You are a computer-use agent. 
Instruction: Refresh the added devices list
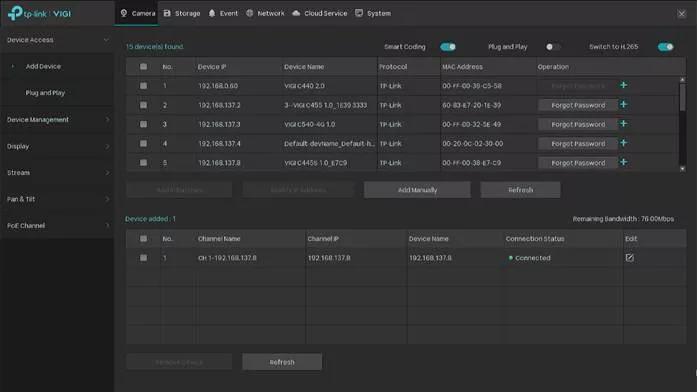click(x=282, y=362)
